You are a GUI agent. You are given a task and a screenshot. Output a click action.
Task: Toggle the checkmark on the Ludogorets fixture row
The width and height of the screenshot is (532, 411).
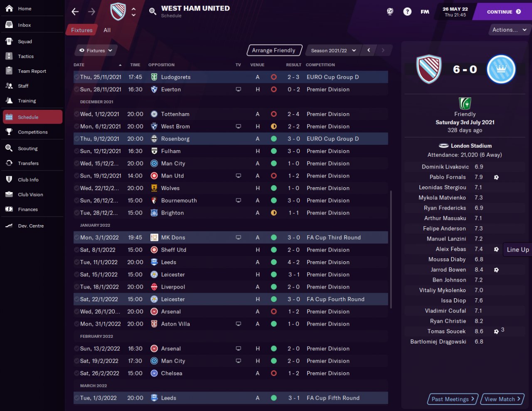[x=76, y=77]
